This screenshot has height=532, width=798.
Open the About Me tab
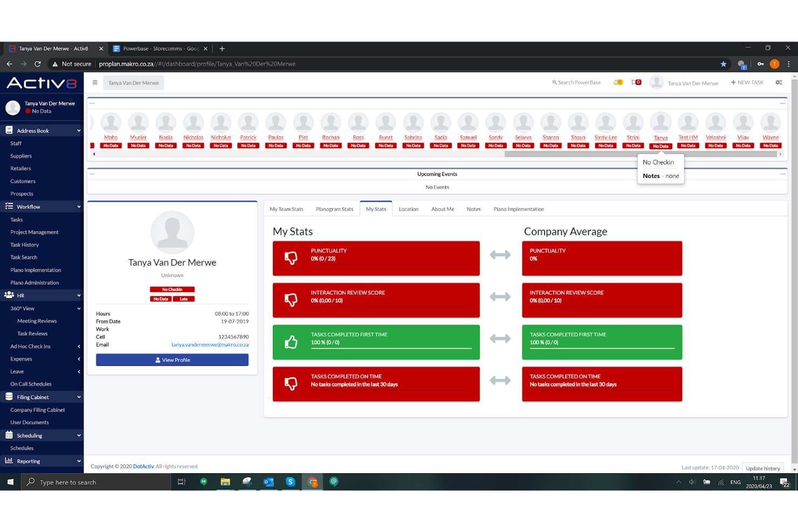pos(442,209)
